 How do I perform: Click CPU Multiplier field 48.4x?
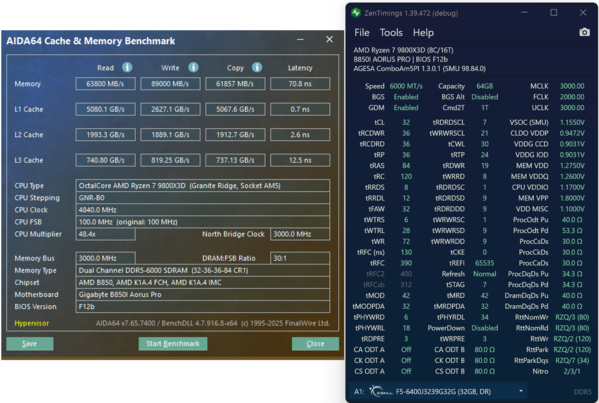coord(105,234)
